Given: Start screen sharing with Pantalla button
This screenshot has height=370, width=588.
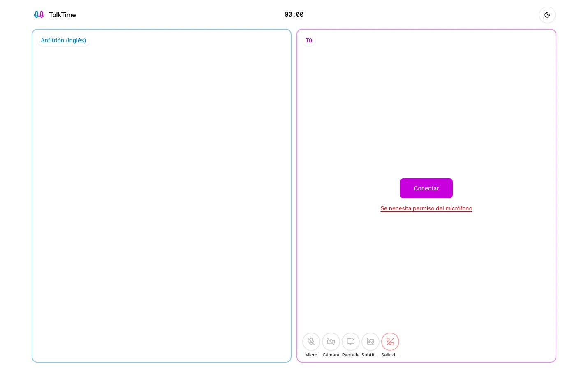Looking at the screenshot, I should [351, 342].
